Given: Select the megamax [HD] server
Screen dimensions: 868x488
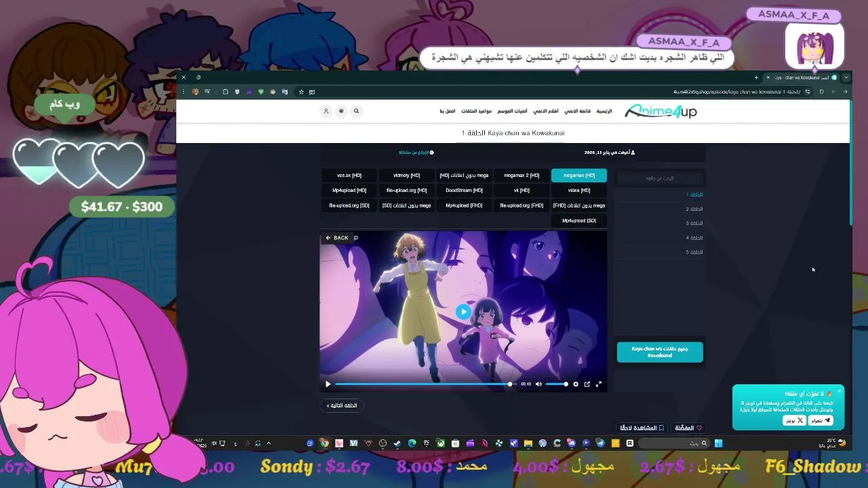Looking at the screenshot, I should pos(579,176).
